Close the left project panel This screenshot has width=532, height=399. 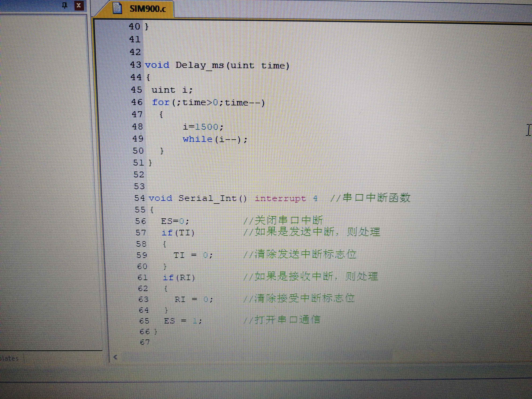pos(79,5)
